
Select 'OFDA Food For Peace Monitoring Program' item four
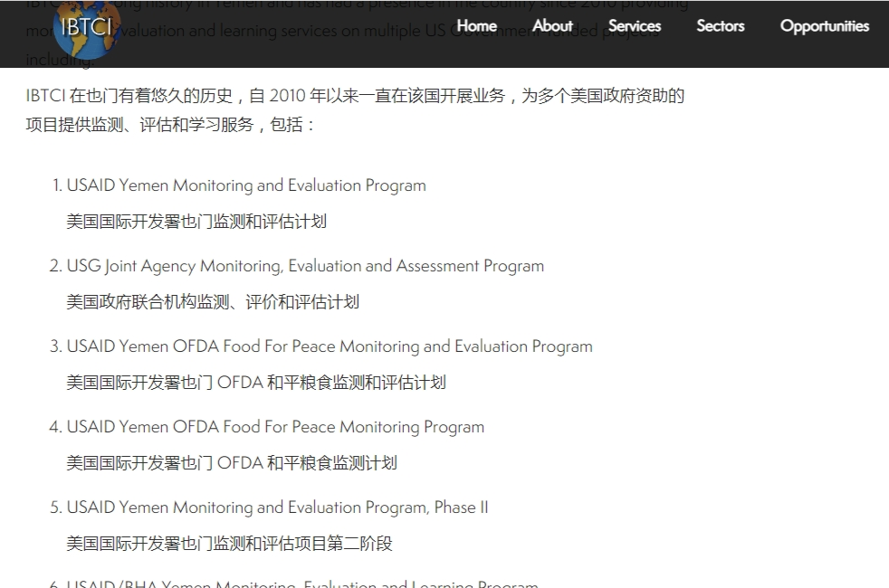point(275,427)
